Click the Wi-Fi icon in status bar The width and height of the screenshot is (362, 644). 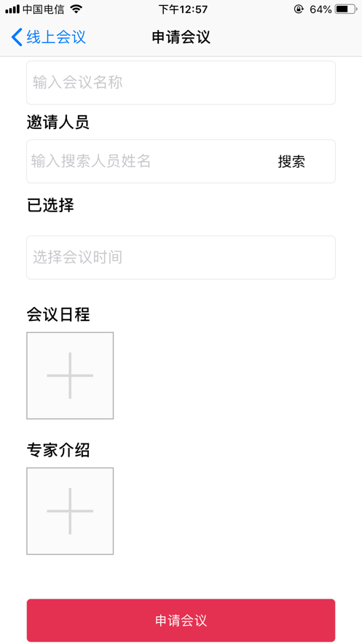coord(76,9)
